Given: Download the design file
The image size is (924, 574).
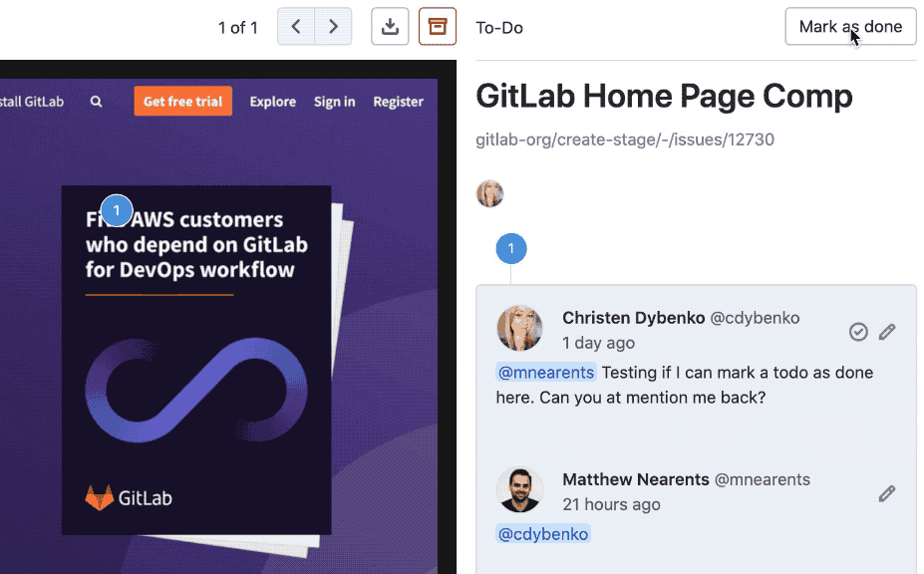Looking at the screenshot, I should (391, 27).
